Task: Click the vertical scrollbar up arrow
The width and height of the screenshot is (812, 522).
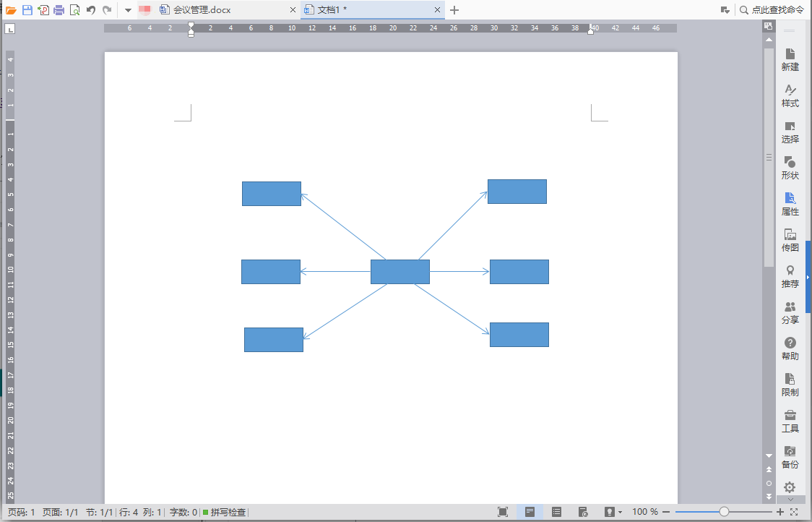Action: point(769,40)
